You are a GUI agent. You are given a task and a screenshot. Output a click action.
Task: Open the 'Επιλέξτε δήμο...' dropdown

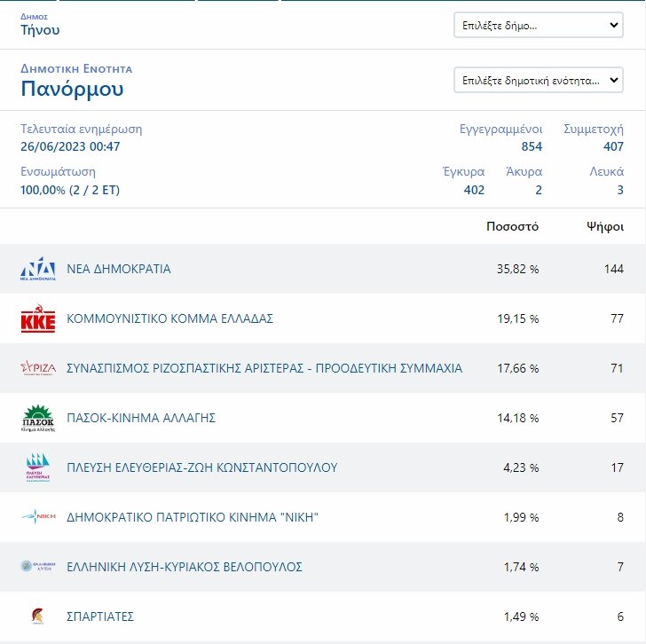539,26
